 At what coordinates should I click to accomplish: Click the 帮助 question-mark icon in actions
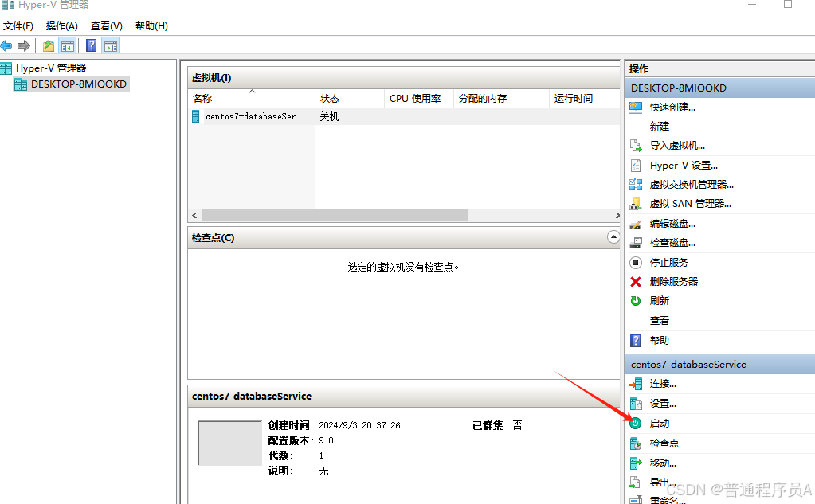coord(636,340)
